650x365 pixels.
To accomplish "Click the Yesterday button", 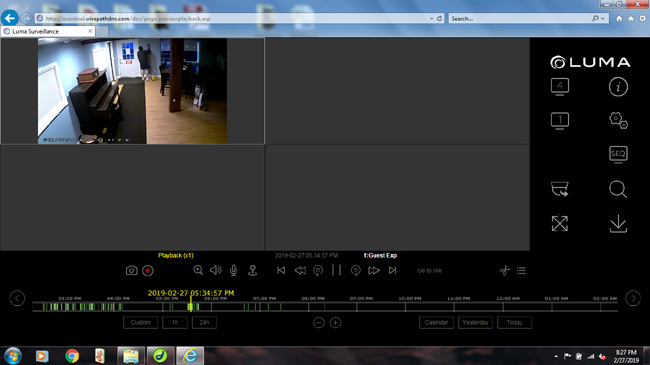I will 475,322.
